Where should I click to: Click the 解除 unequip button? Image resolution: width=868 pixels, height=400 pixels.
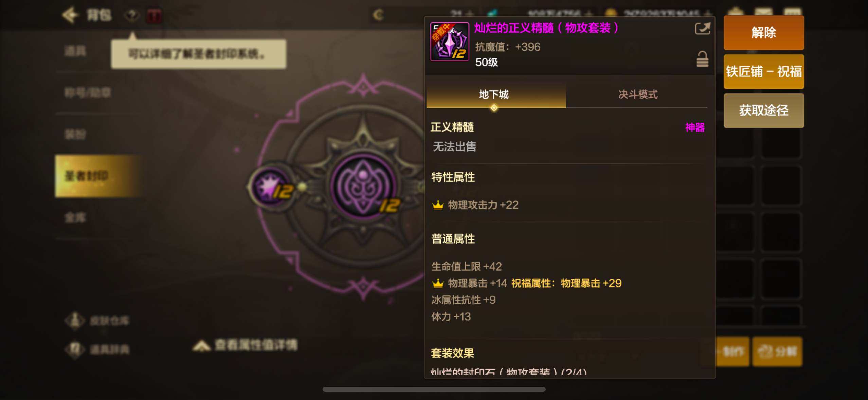[763, 33]
